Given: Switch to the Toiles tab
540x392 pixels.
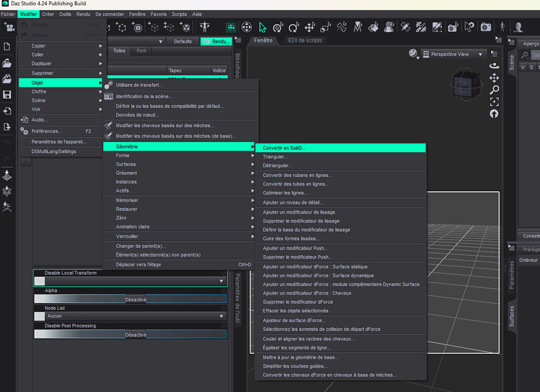Looking at the screenshot, I should pos(119,51).
